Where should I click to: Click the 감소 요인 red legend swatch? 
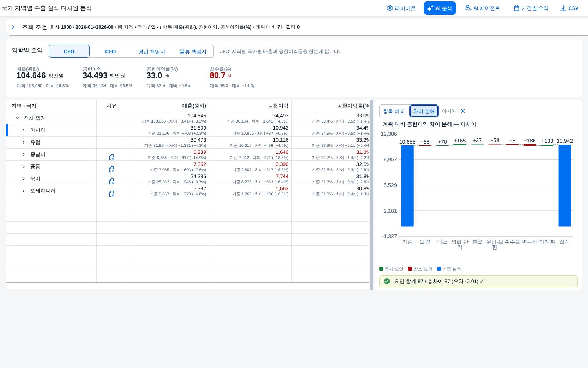tap(410, 269)
